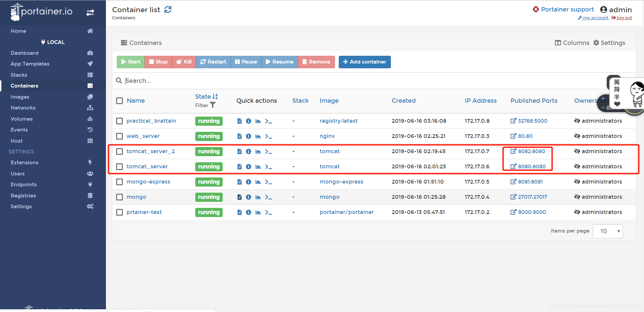Open inspect info icon for mongo
The image size is (644, 312).
[x=248, y=197]
